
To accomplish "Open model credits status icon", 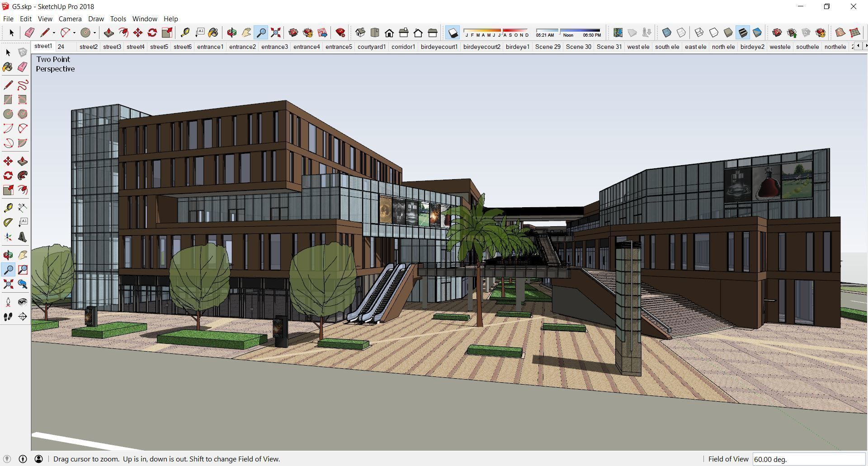I will pyautogui.click(x=23, y=459).
